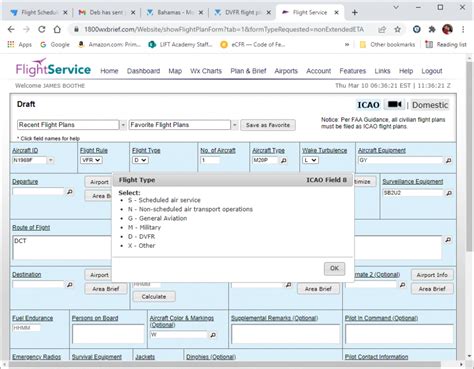Click OK in the Flight Type dialog
The height and width of the screenshot is (369, 474).
click(334, 268)
